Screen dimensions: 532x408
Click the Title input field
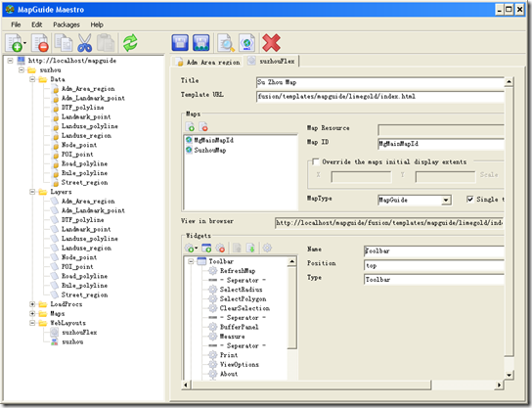pyautogui.click(x=380, y=82)
